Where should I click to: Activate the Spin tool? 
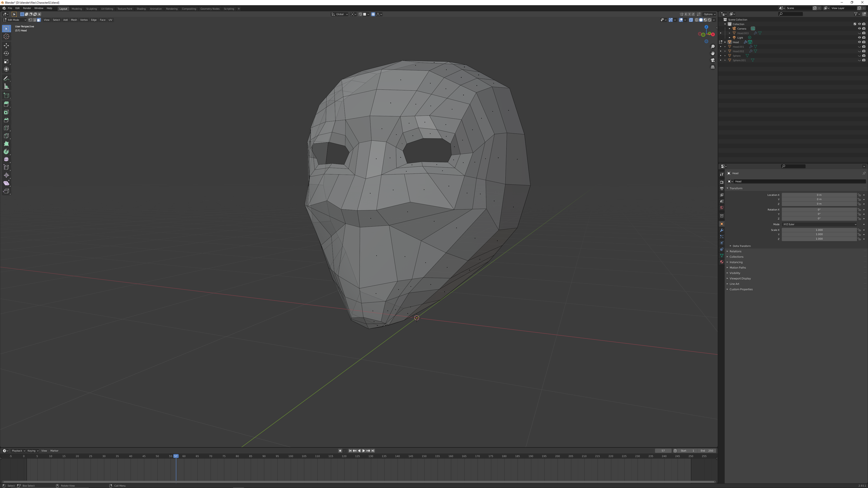tap(6, 152)
